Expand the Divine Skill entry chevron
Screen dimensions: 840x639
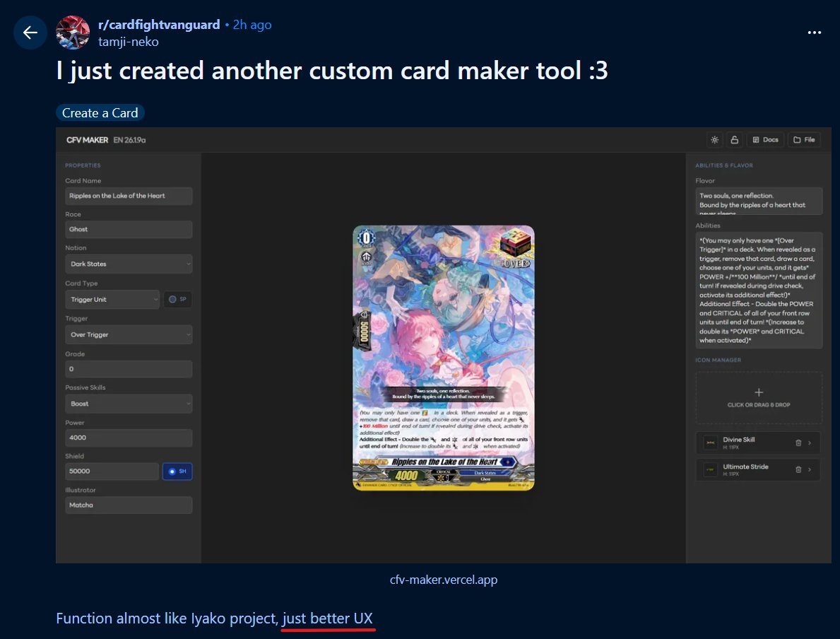pos(810,442)
